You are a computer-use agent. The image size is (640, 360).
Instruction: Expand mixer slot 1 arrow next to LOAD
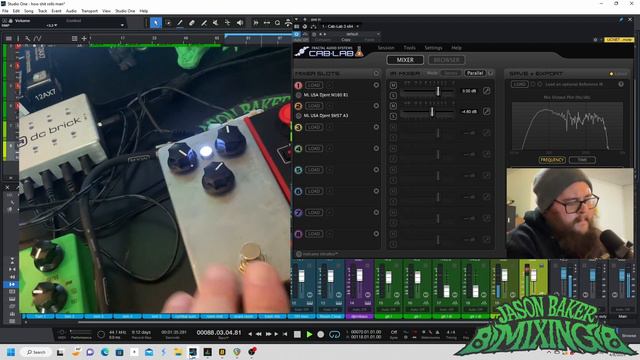coord(329,85)
